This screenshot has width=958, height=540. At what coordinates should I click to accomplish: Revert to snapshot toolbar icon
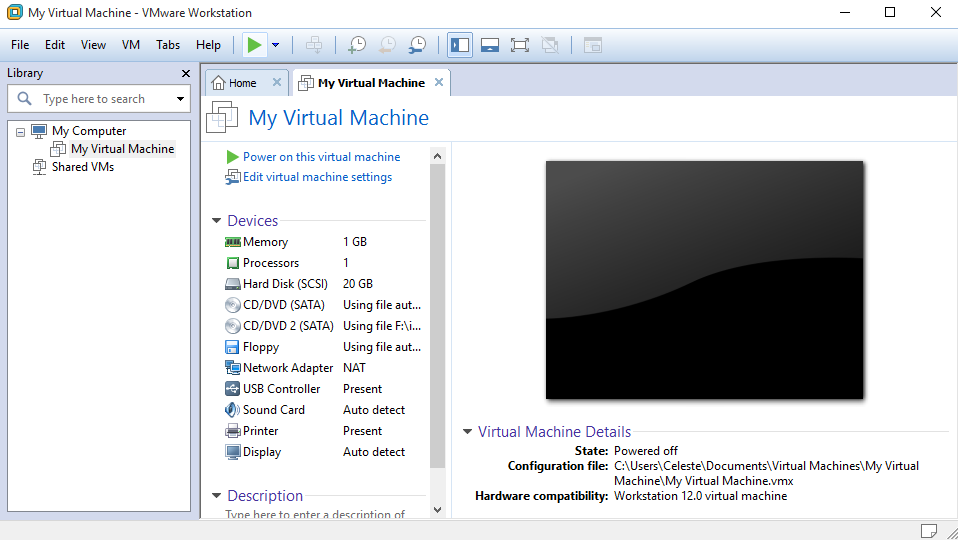tap(387, 45)
